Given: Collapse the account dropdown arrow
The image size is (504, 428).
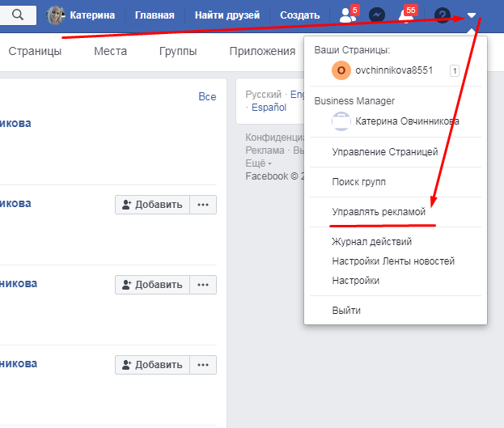Looking at the screenshot, I should point(471,15).
